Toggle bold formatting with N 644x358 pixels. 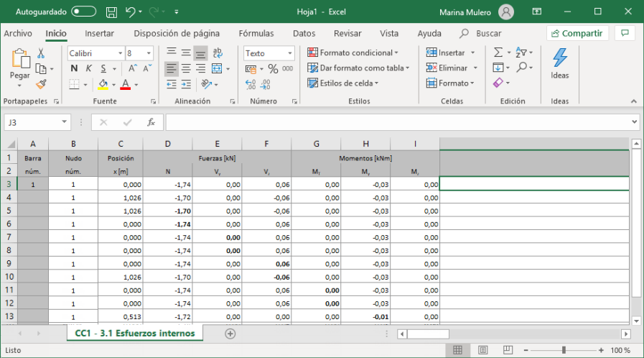point(74,68)
